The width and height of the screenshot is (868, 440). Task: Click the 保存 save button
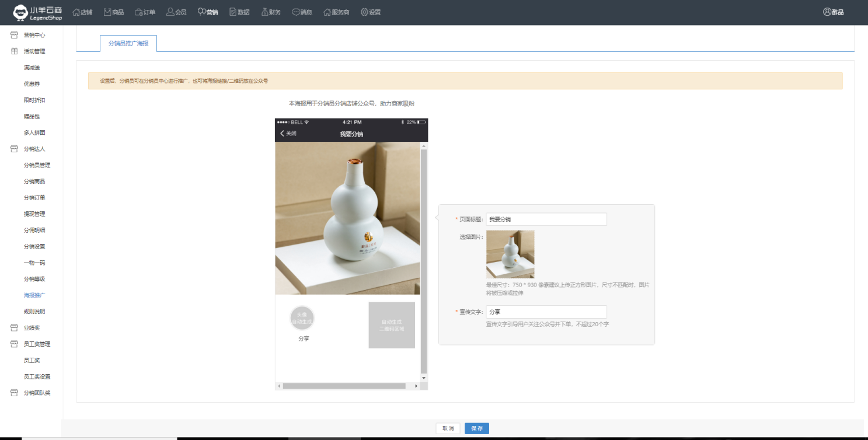[476, 428]
